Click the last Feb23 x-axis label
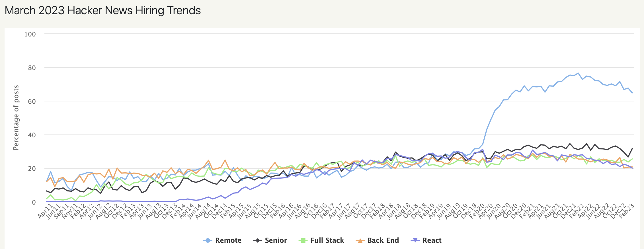Image resolution: width=644 pixels, height=249 pixels. click(x=627, y=211)
